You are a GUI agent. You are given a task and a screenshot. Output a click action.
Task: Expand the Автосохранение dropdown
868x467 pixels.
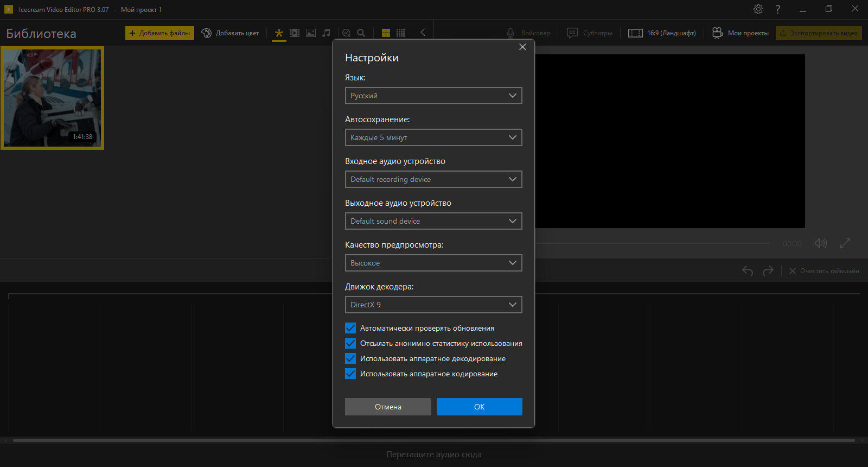click(433, 137)
